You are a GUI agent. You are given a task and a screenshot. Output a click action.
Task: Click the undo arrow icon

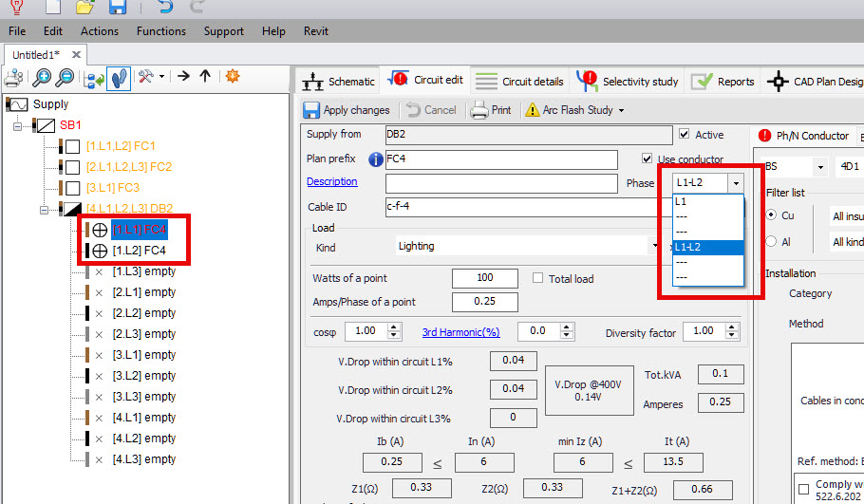coord(166,9)
